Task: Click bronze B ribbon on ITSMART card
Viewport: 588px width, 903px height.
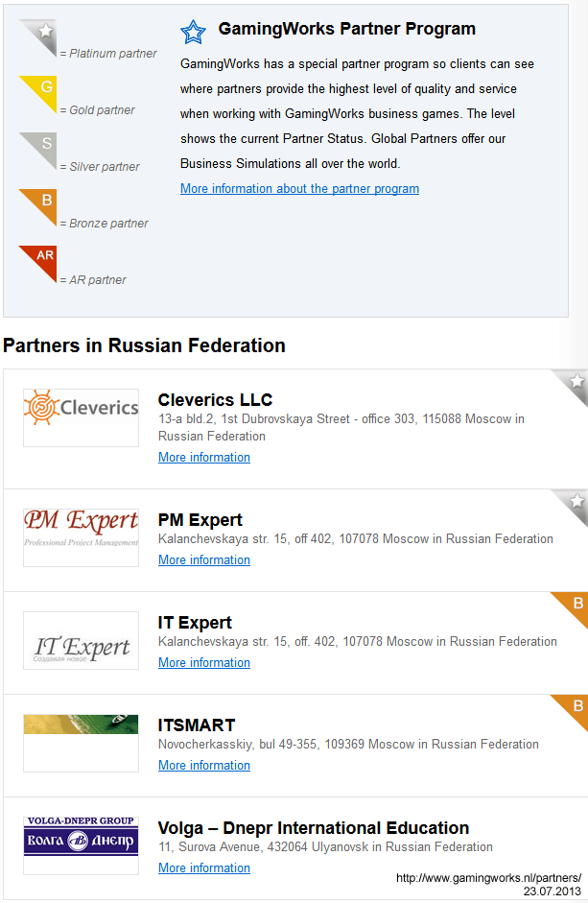Action: pyautogui.click(x=573, y=710)
